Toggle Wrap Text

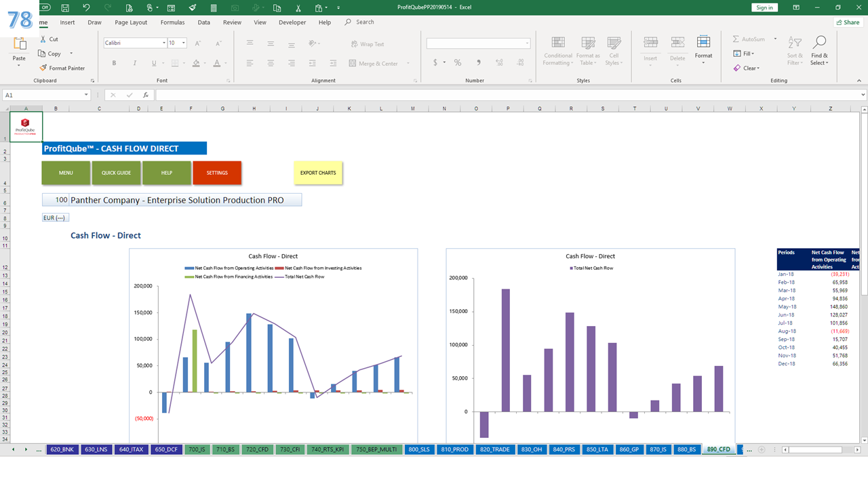click(367, 44)
